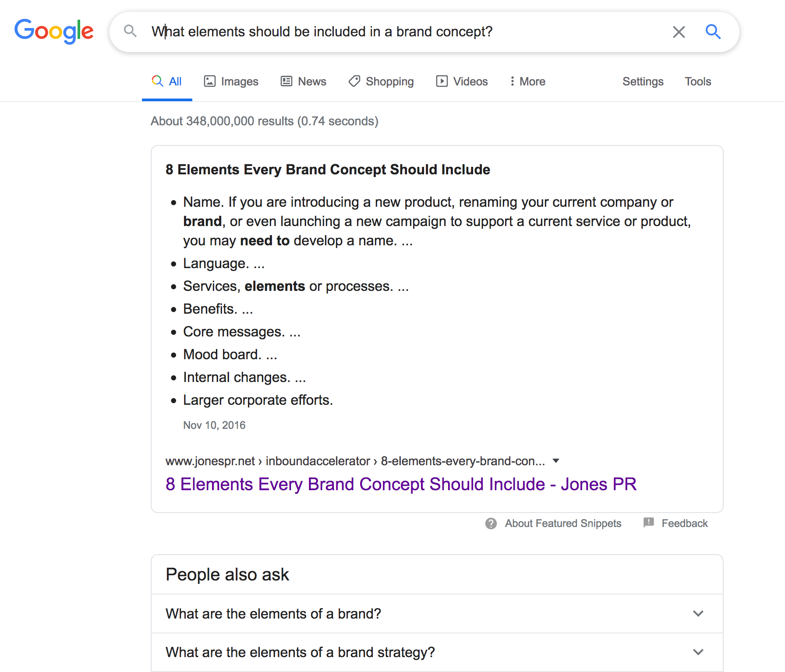
Task: Select the All results tab
Action: (x=167, y=81)
